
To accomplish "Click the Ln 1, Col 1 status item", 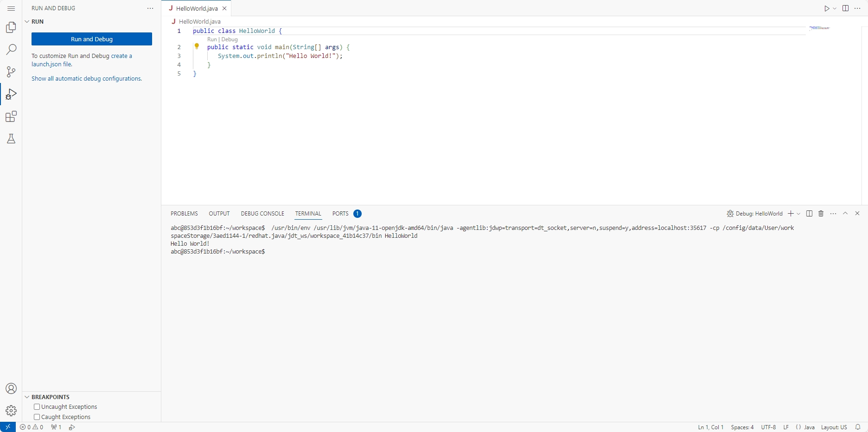I will coord(711,427).
